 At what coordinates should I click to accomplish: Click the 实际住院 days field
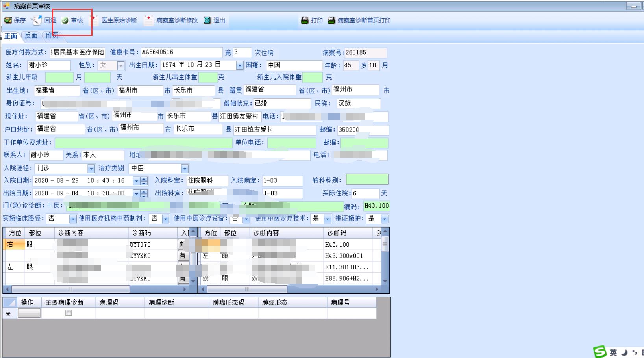point(365,193)
